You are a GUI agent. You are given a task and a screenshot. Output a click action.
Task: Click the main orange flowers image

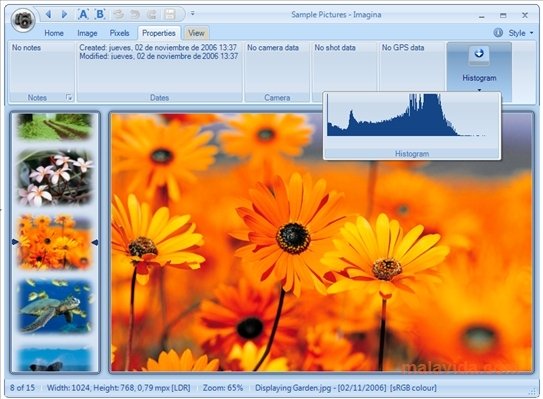(321, 242)
